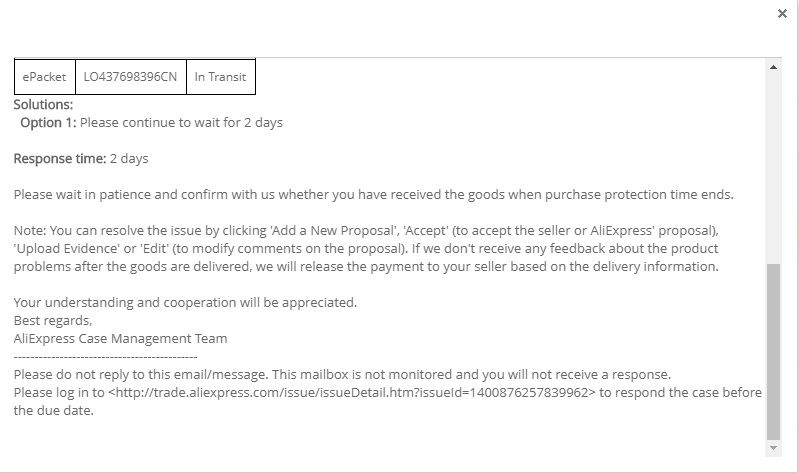Select the Option 1 label
The width and height of the screenshot is (799, 473).
pos(48,123)
